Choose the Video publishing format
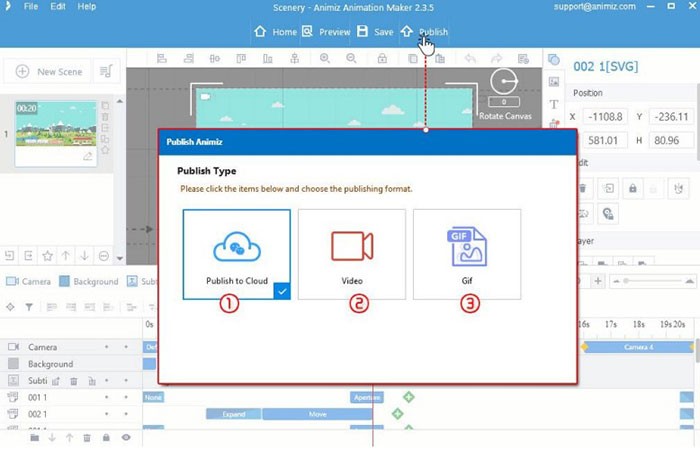 click(x=352, y=254)
